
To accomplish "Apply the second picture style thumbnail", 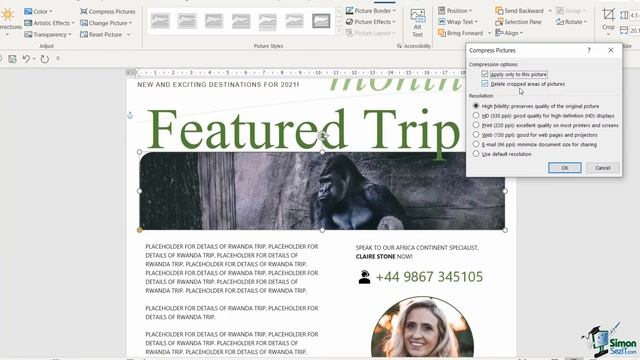I will pyautogui.click(x=187, y=21).
